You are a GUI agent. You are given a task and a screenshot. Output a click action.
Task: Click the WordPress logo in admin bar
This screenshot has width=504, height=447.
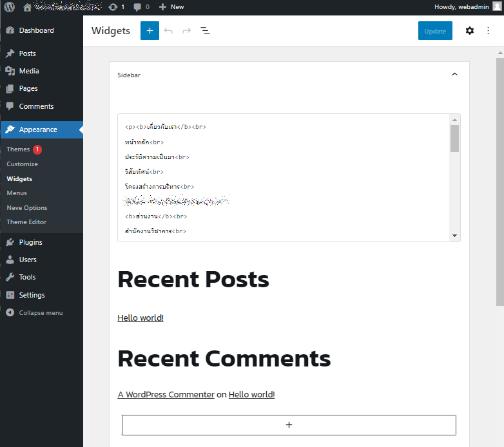(9, 7)
